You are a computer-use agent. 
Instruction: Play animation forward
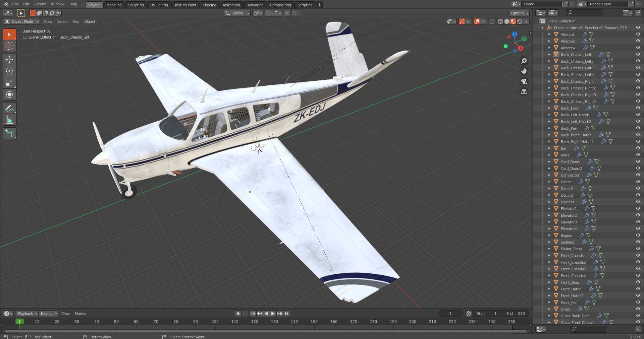coord(273,314)
